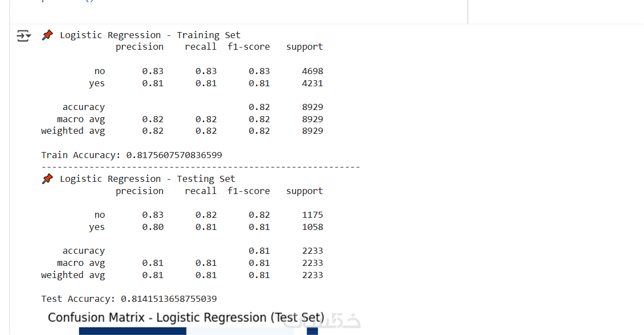This screenshot has width=644, height=335.
Task: Click 'weighted avg' label in the training report
Action: click(73, 131)
